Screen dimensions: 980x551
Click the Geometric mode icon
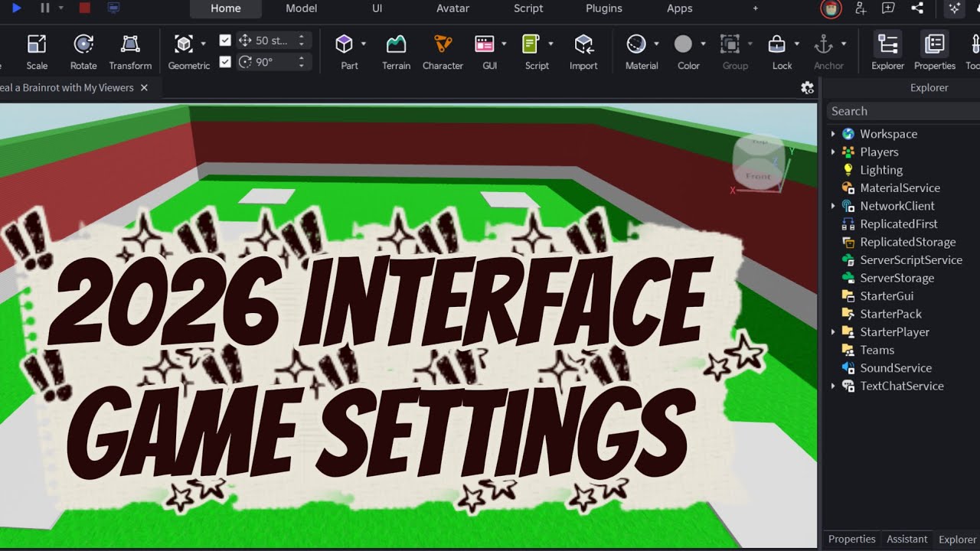tap(183, 44)
